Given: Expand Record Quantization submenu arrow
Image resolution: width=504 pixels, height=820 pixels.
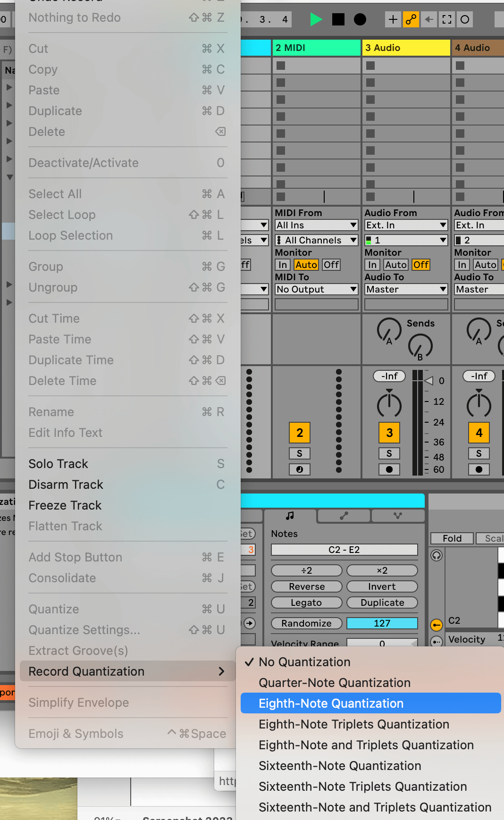Looking at the screenshot, I should click(221, 671).
